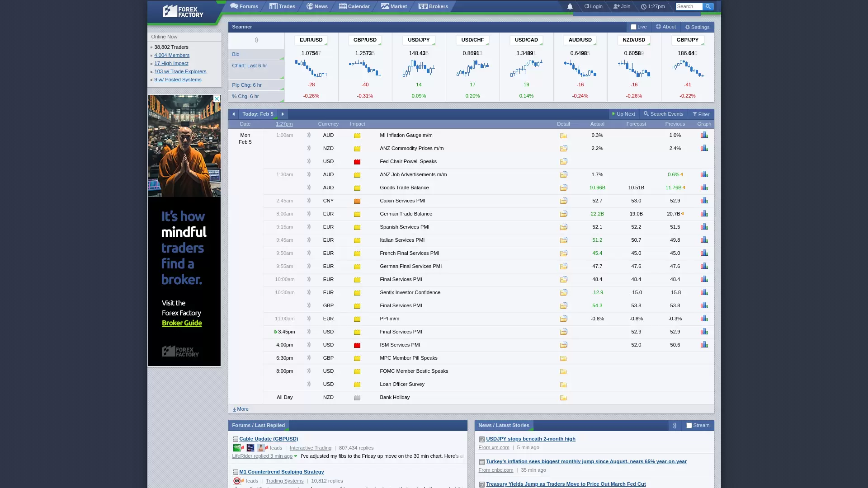Toggle the scanner sound alert icon

click(x=256, y=40)
